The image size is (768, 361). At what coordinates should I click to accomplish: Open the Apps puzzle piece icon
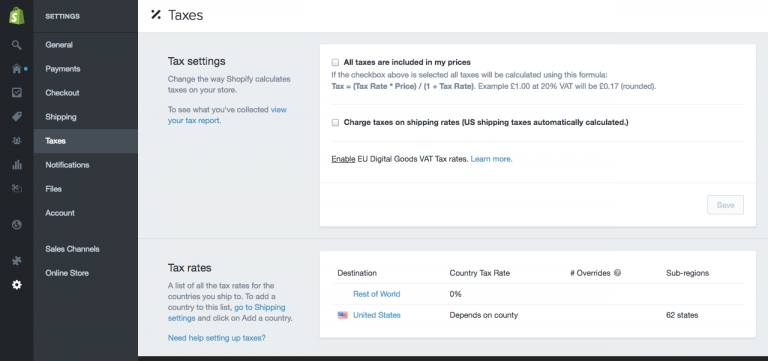[17, 261]
